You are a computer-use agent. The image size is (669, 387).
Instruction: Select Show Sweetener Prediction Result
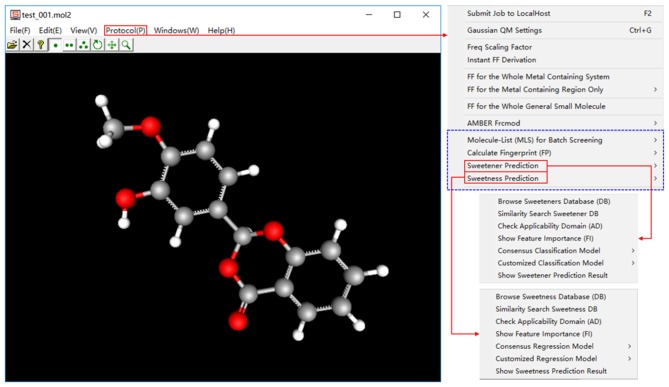point(553,276)
